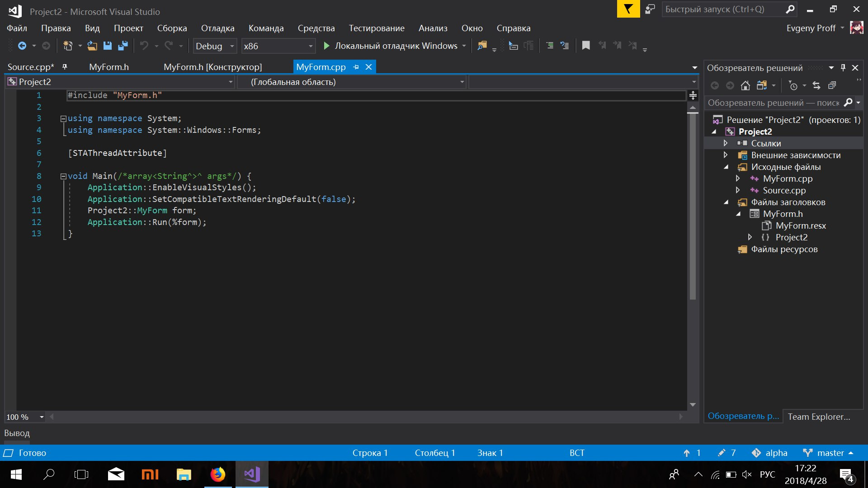This screenshot has height=488, width=868.
Task: Expand the Внешние зависимости node
Action: [726, 155]
